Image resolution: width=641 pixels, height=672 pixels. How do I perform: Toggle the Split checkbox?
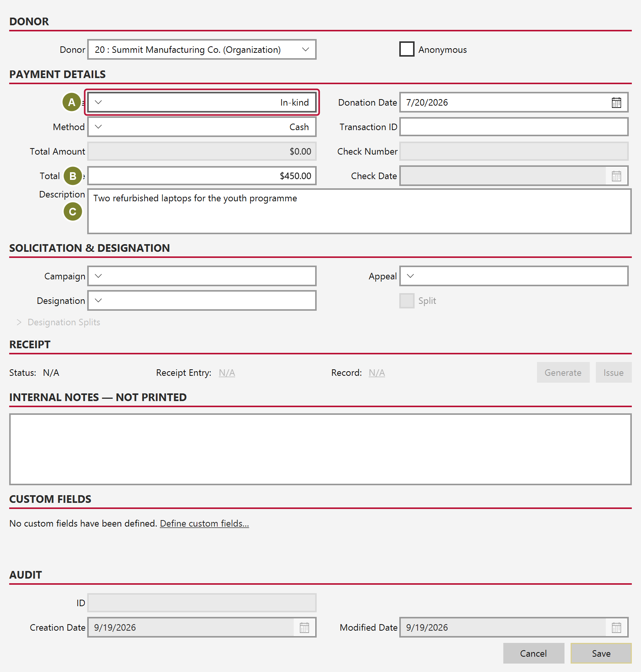tap(407, 301)
